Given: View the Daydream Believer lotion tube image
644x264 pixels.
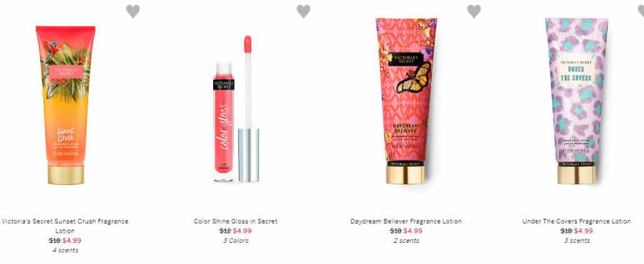Looking at the screenshot, I should [x=406, y=101].
